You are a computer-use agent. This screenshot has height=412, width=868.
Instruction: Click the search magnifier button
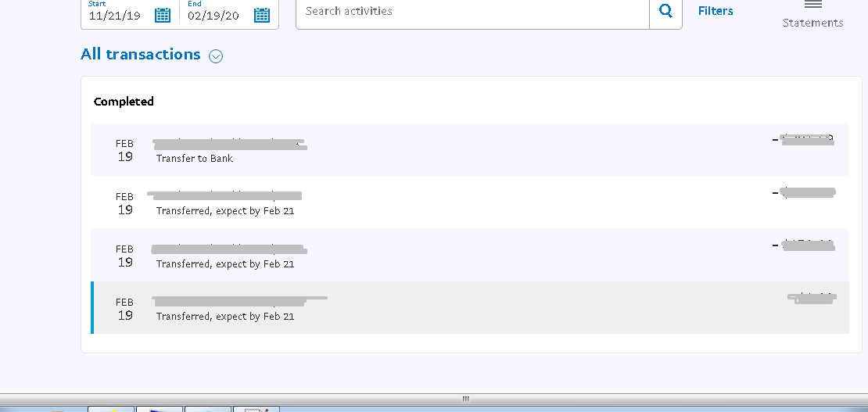tap(665, 10)
